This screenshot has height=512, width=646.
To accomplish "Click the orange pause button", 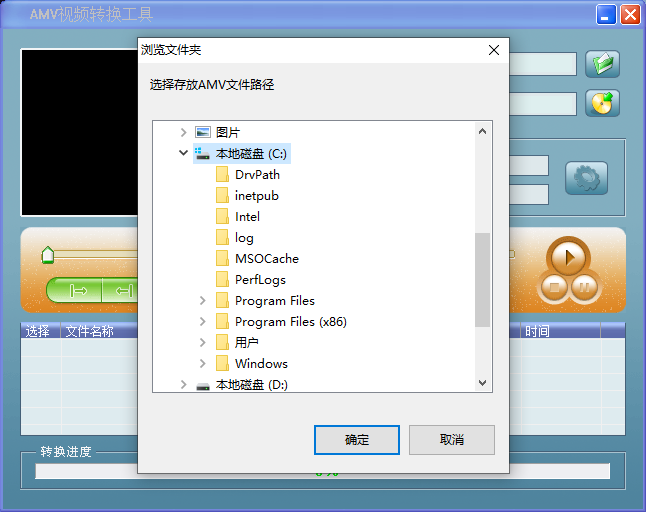I will pos(584,287).
